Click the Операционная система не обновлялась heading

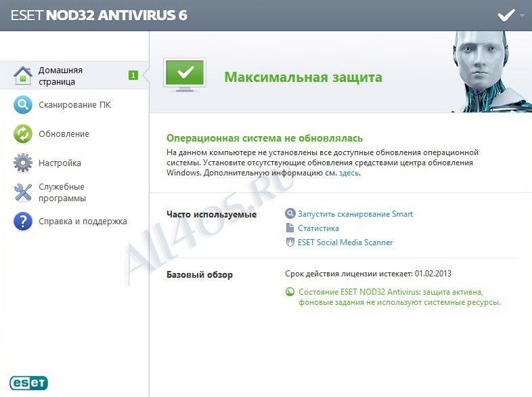(x=264, y=139)
